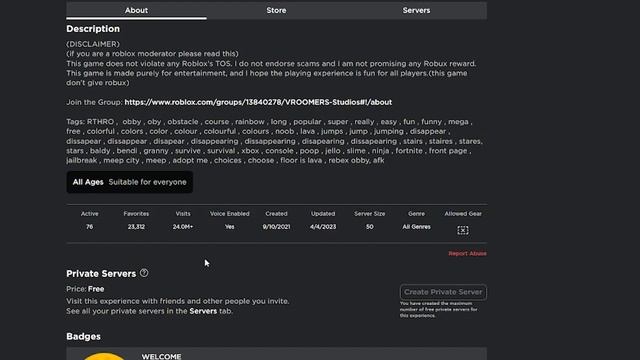The width and height of the screenshot is (640, 360).
Task: Click the Active players count 76
Action: coord(89,227)
